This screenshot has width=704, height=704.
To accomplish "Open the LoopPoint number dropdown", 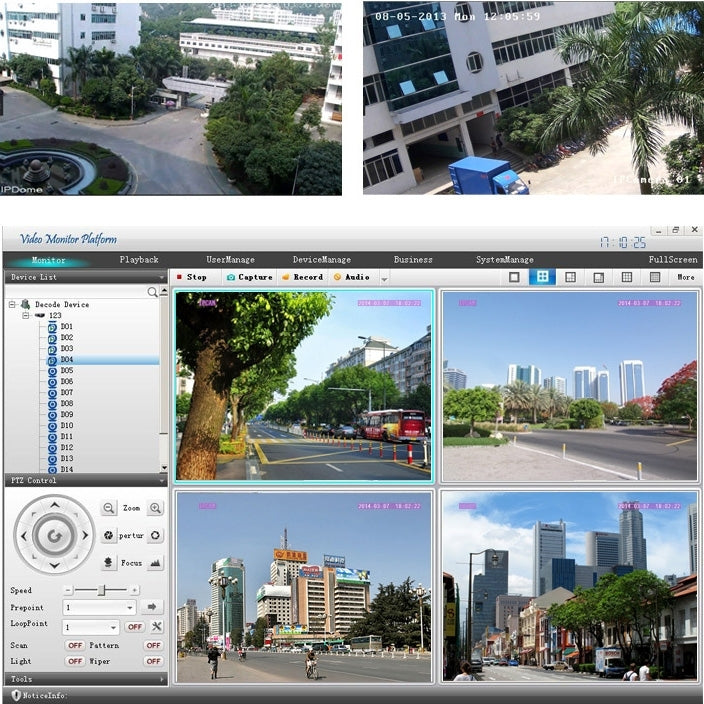I will point(113,627).
